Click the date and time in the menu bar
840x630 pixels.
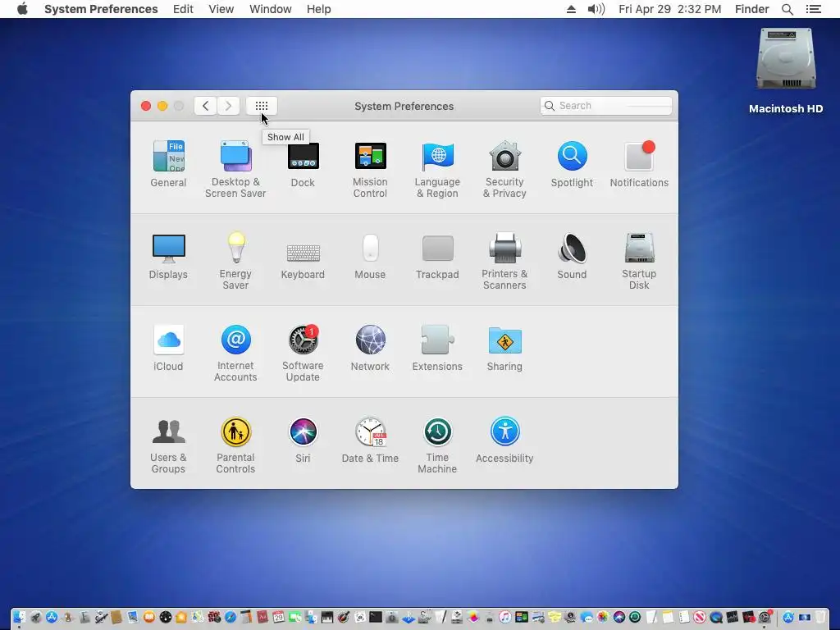point(669,9)
